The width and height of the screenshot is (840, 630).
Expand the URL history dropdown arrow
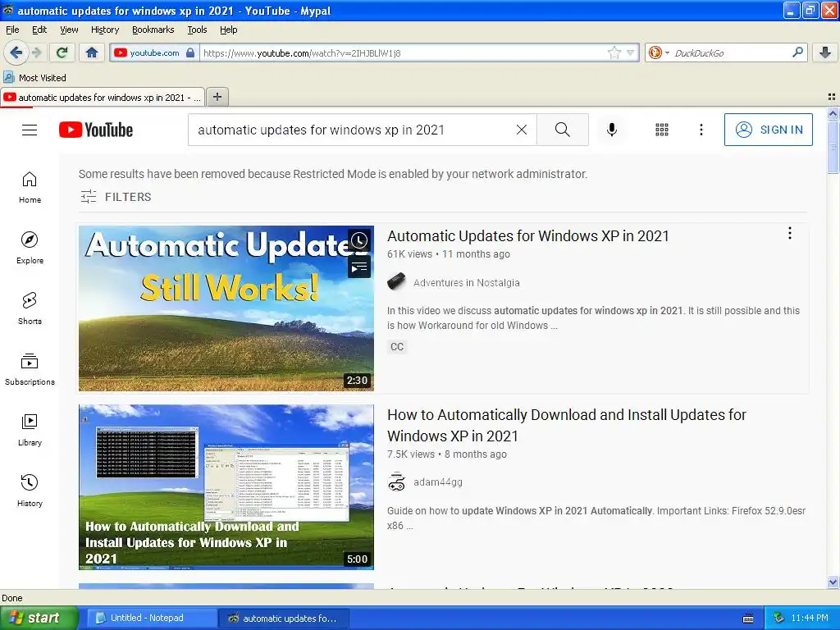coord(631,52)
